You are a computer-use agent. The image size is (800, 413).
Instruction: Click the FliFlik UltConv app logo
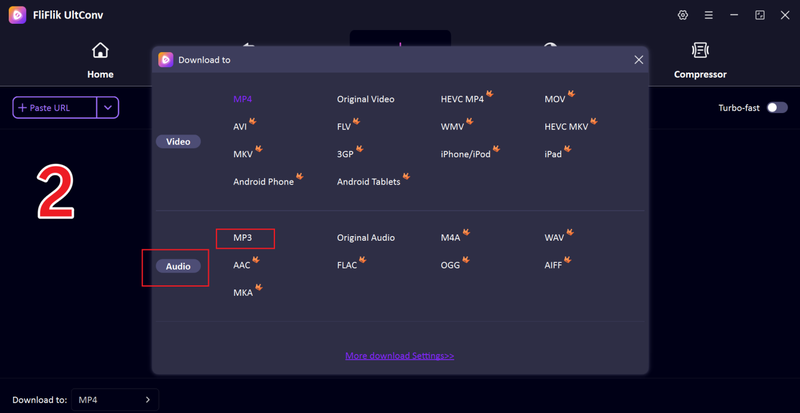tap(17, 15)
